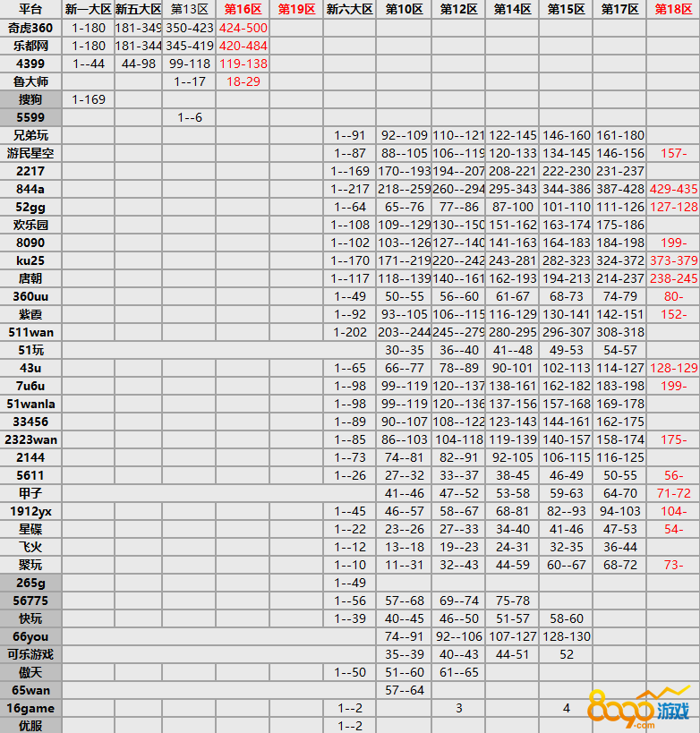Click the 16game platform row label
The image size is (700, 733).
(x=30, y=708)
